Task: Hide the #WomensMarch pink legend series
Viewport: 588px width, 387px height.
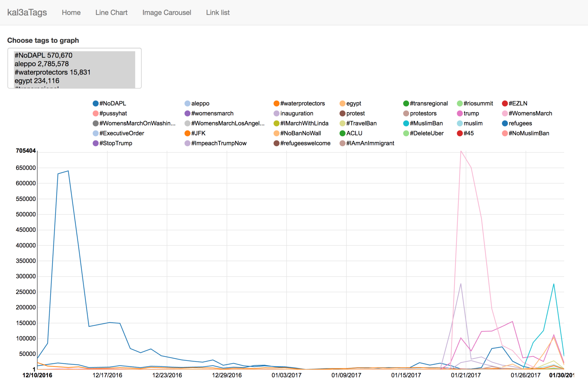Action: (505, 114)
